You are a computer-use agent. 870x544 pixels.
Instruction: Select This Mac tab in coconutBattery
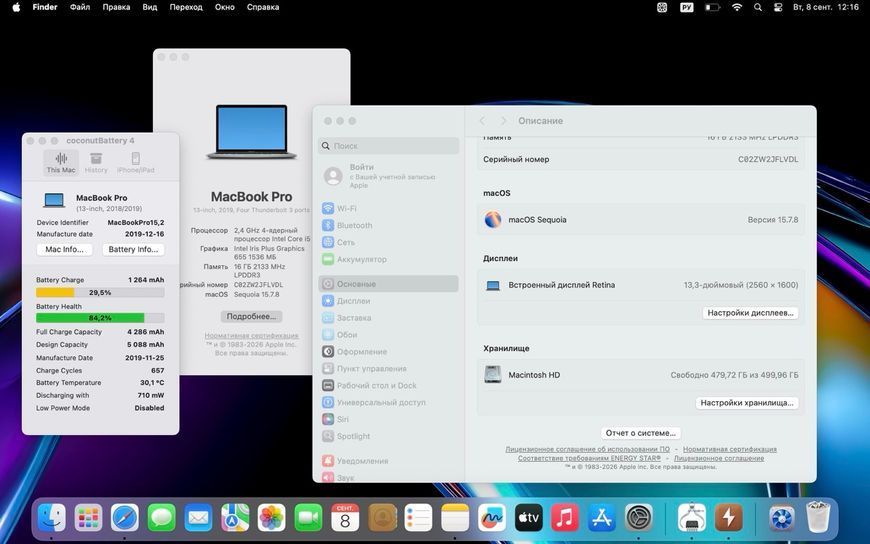pos(61,162)
